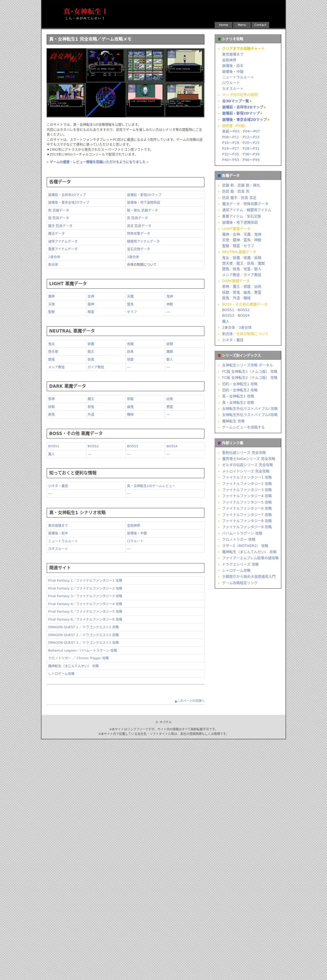Open Final Fantasy 1／ファイナルファンタジー1 攻略
The width and height of the screenshot is (327, 980).
click(x=85, y=581)
